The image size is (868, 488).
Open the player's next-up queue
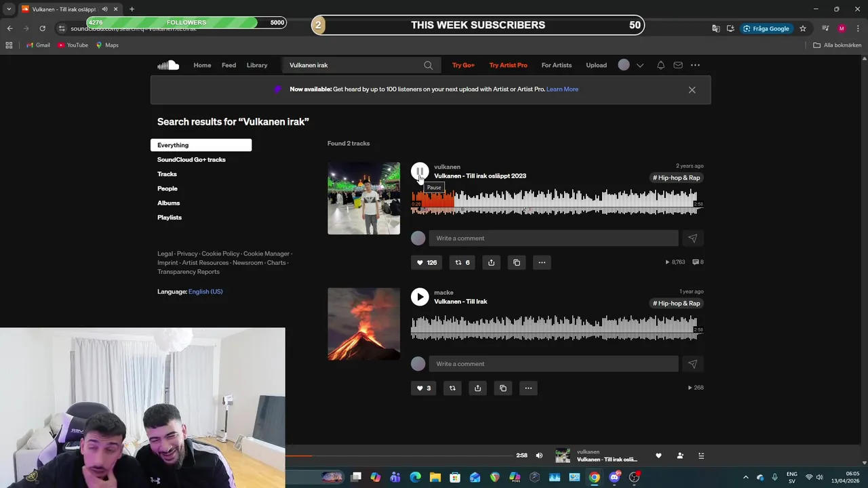coord(702,455)
